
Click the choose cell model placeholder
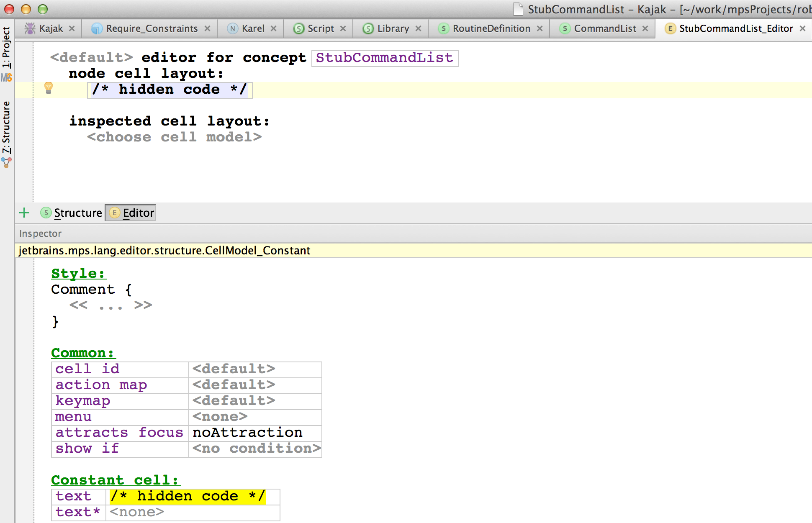(174, 137)
